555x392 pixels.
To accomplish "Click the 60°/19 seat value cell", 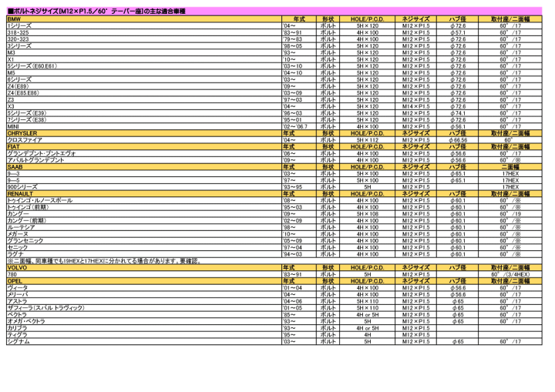I will [x=510, y=214].
